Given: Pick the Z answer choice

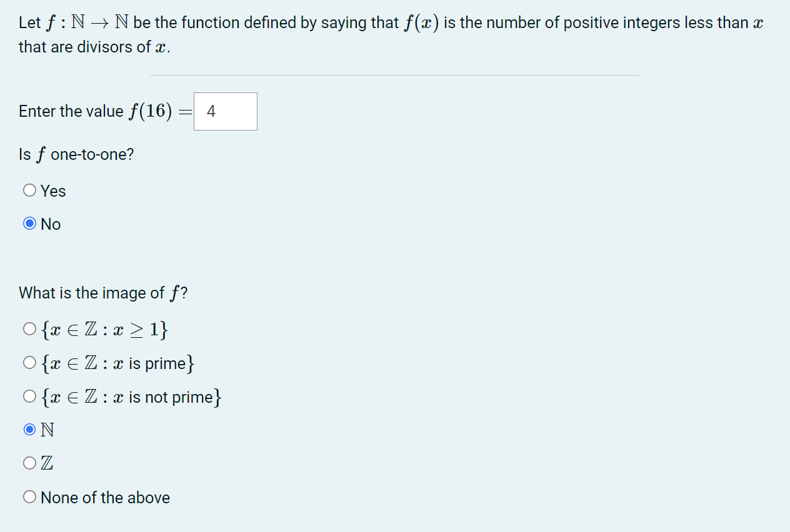Looking at the screenshot, I should 29,462.
